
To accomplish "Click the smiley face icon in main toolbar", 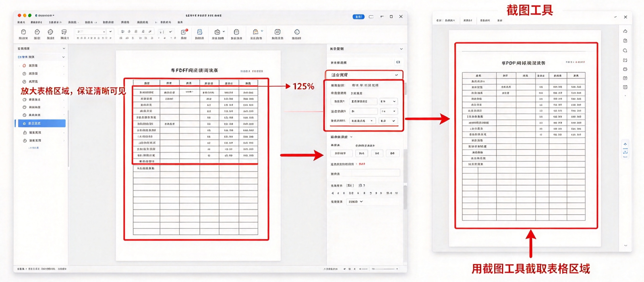I will point(297,32).
